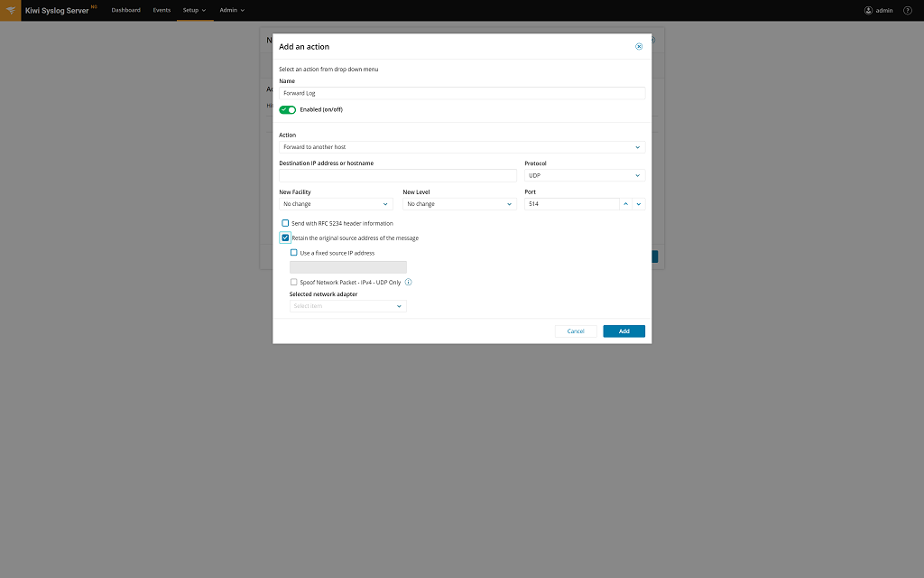Click the Cancel button
924x578 pixels.
pos(576,331)
